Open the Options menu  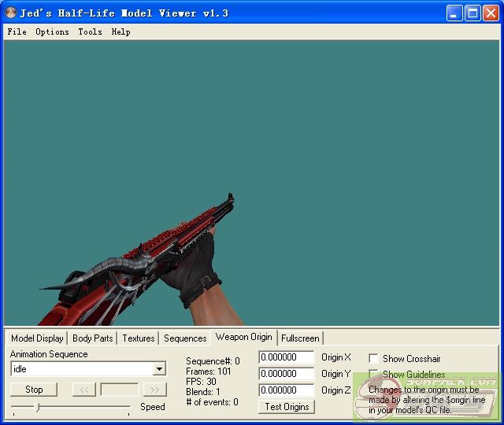point(52,32)
